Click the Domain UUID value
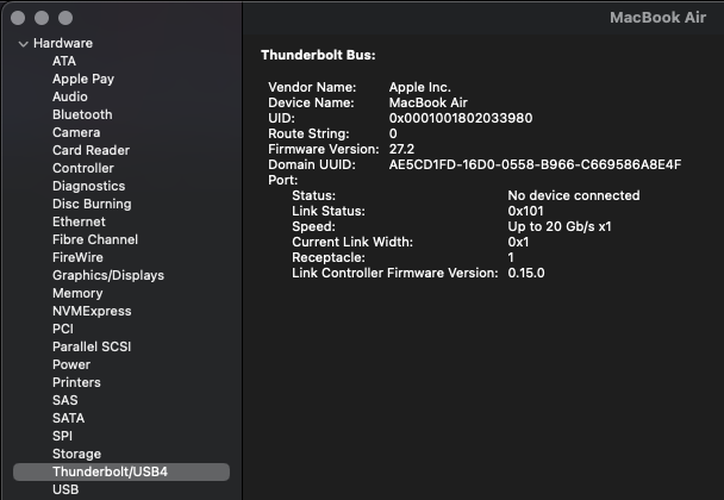This screenshot has width=724, height=500. point(535,165)
